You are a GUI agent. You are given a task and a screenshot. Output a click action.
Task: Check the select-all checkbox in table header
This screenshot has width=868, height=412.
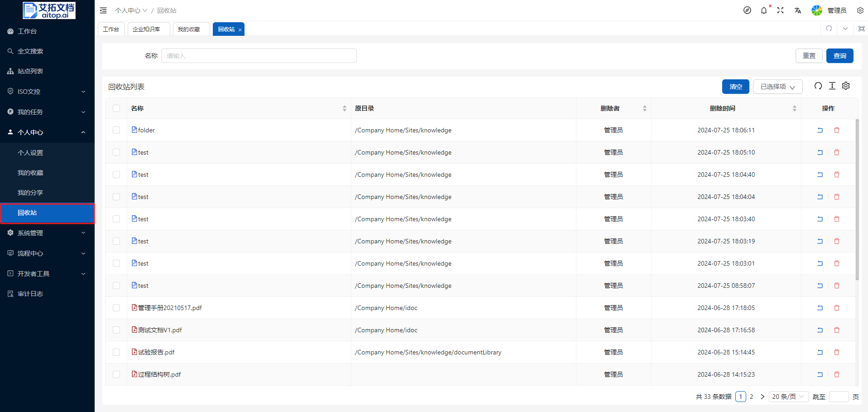pos(116,108)
